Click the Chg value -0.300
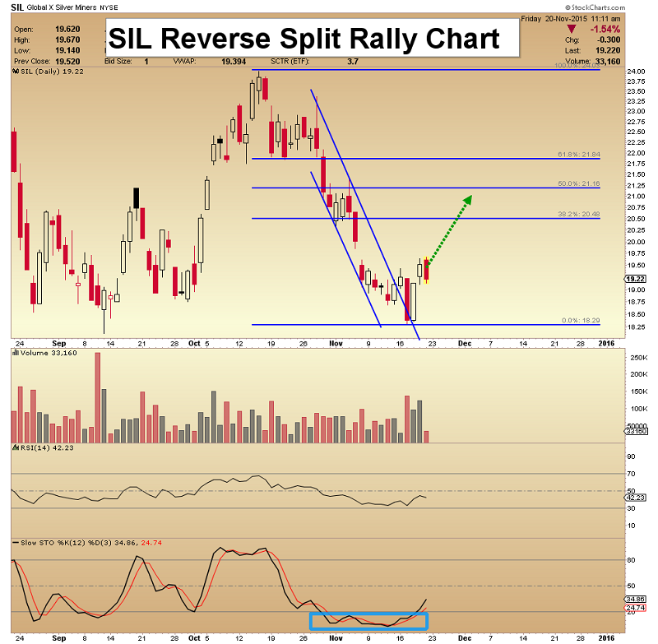This screenshot has width=658, height=644. 609,39
